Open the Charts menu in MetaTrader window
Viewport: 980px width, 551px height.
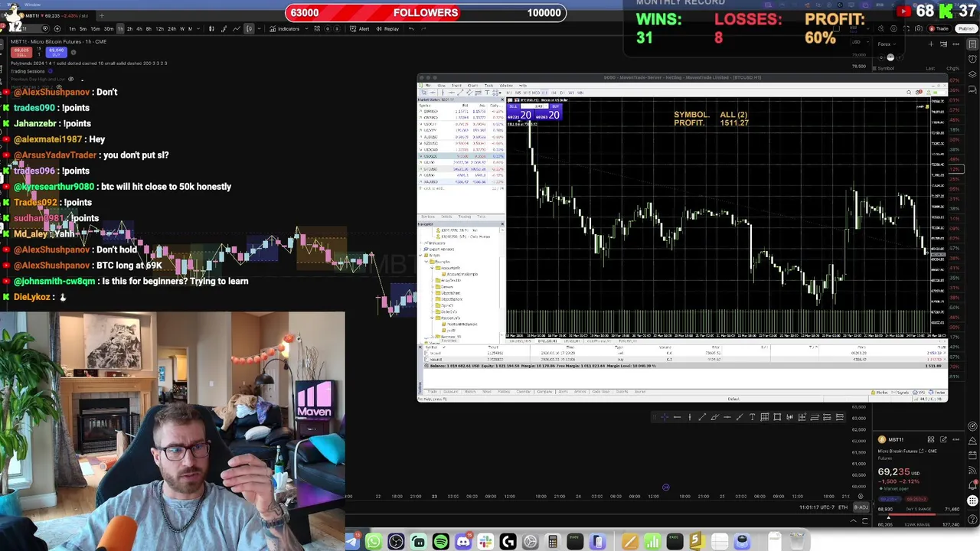pyautogui.click(x=472, y=85)
